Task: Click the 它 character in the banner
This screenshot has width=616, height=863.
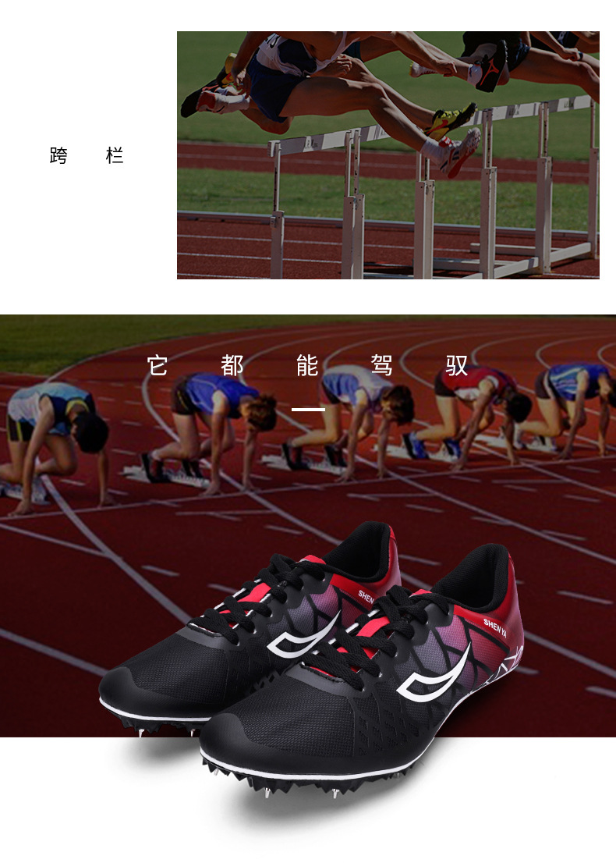Action: 158,365
